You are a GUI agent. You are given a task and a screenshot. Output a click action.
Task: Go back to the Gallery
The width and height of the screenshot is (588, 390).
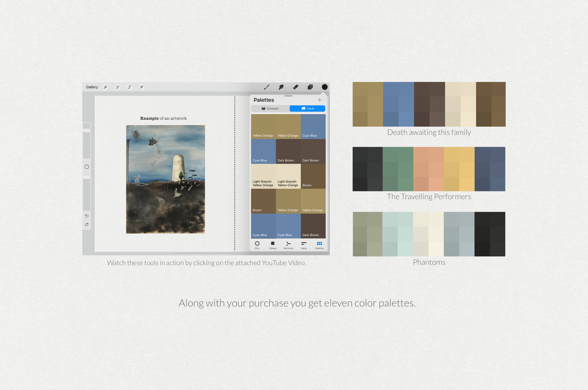pyautogui.click(x=92, y=87)
